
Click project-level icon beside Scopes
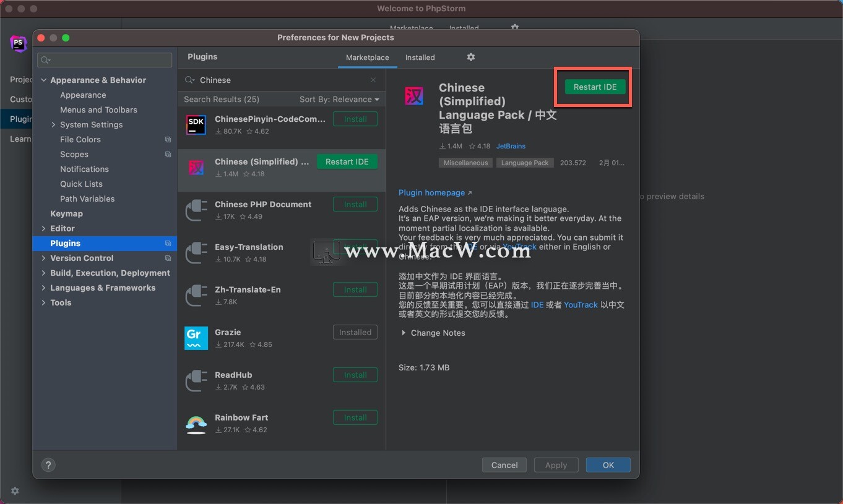pyautogui.click(x=168, y=155)
